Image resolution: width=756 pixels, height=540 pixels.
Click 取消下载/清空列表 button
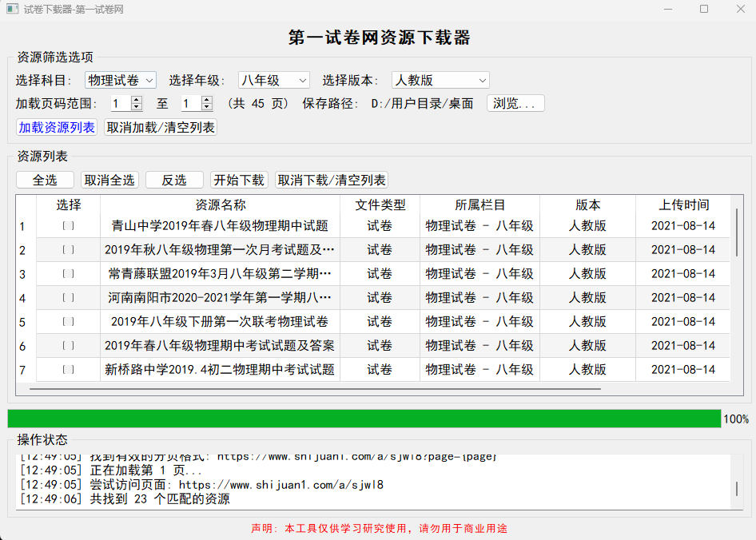point(332,180)
